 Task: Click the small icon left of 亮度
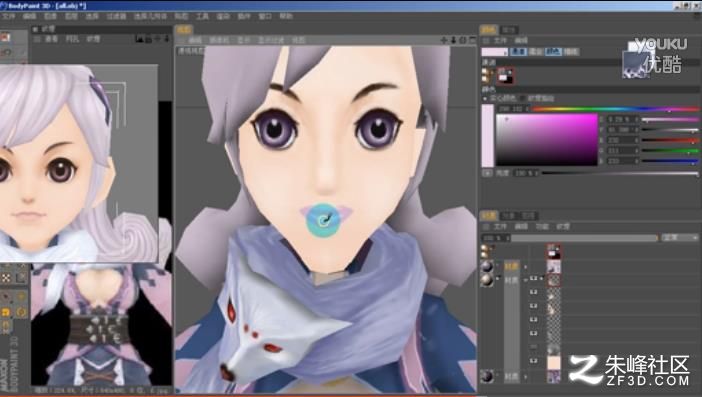(x=487, y=173)
